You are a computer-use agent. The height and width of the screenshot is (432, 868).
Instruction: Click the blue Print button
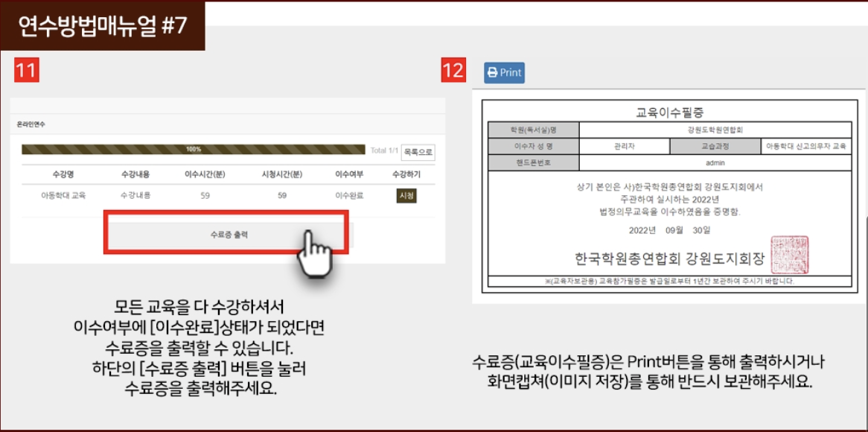click(x=504, y=72)
